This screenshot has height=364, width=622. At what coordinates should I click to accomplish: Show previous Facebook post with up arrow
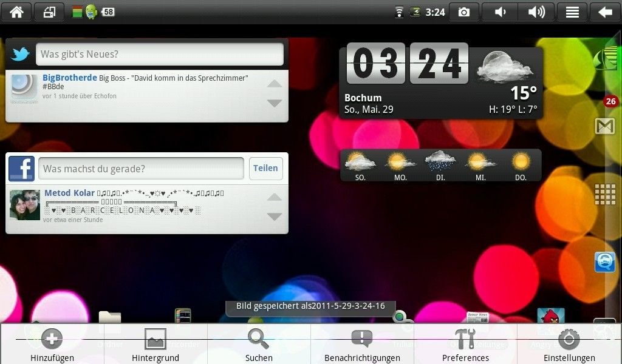[275, 197]
